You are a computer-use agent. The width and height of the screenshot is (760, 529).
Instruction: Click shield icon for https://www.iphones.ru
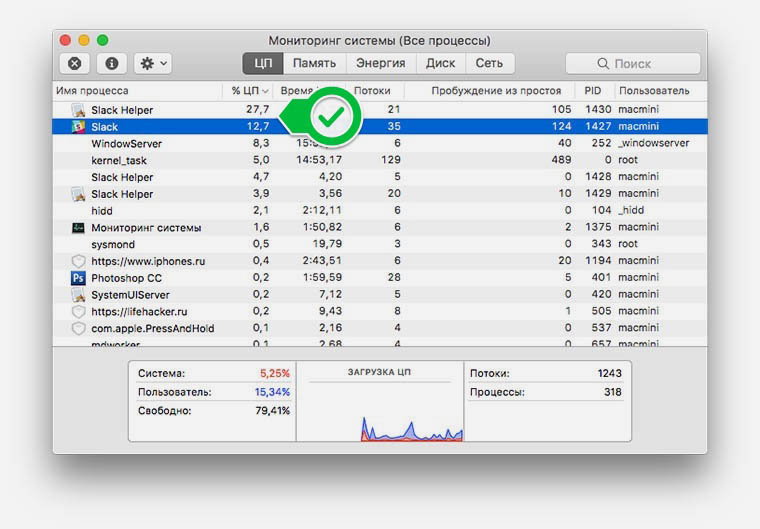(78, 261)
